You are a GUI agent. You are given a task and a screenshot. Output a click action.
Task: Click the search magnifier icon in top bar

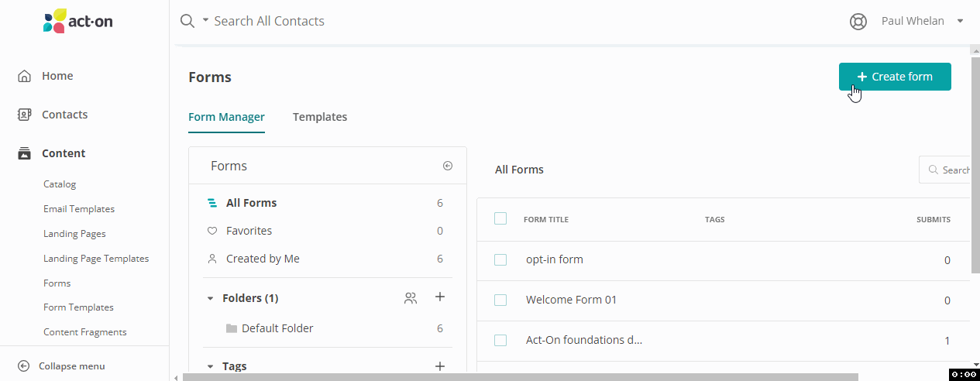click(187, 21)
